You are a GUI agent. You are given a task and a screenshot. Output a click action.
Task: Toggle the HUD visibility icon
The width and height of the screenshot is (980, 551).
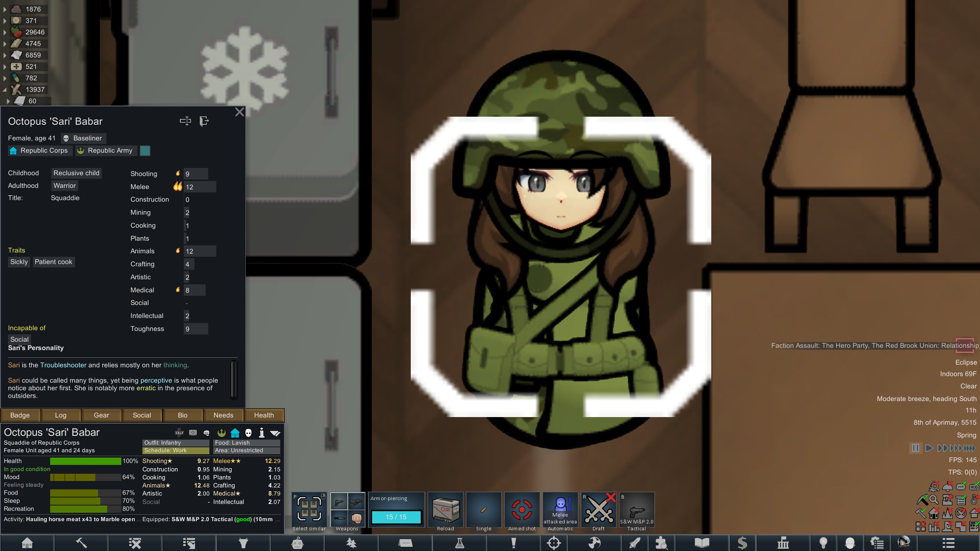[x=974, y=486]
